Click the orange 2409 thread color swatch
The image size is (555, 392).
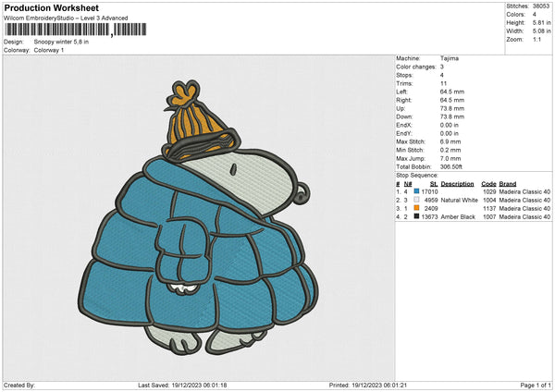click(416, 208)
